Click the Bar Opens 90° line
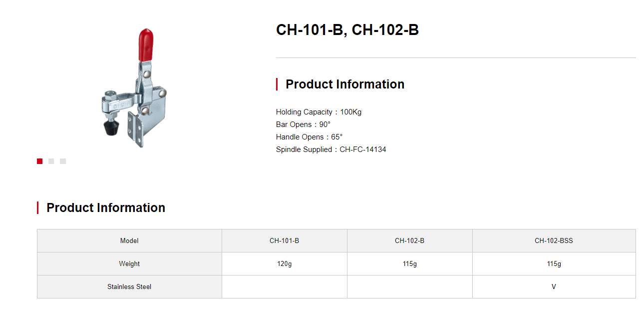 point(304,124)
